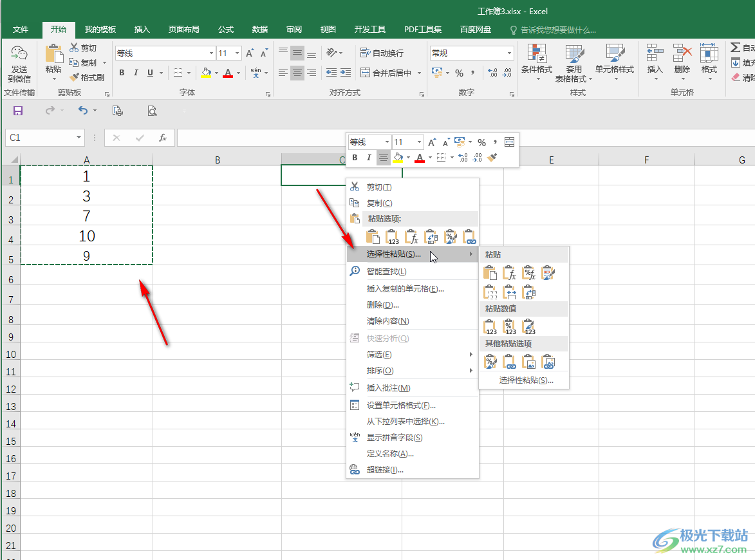This screenshot has width=755, height=560.
Task: Click the insert function fx icon
Action: [x=163, y=138]
